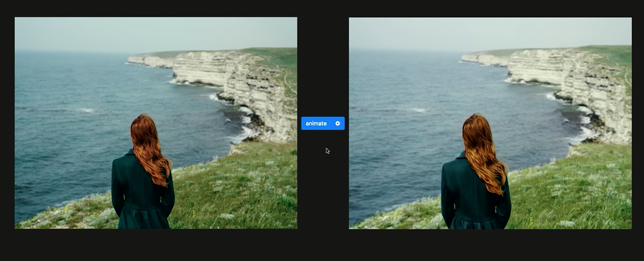Click the small white wave crest, left image
Image resolution: width=644 pixels, height=261 pixels.
pos(86,110)
